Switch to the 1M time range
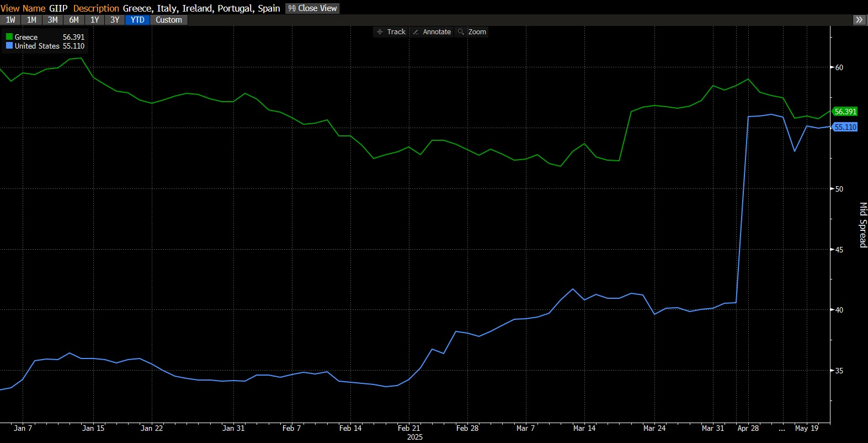Viewport: 868px width, 443px height. point(31,20)
